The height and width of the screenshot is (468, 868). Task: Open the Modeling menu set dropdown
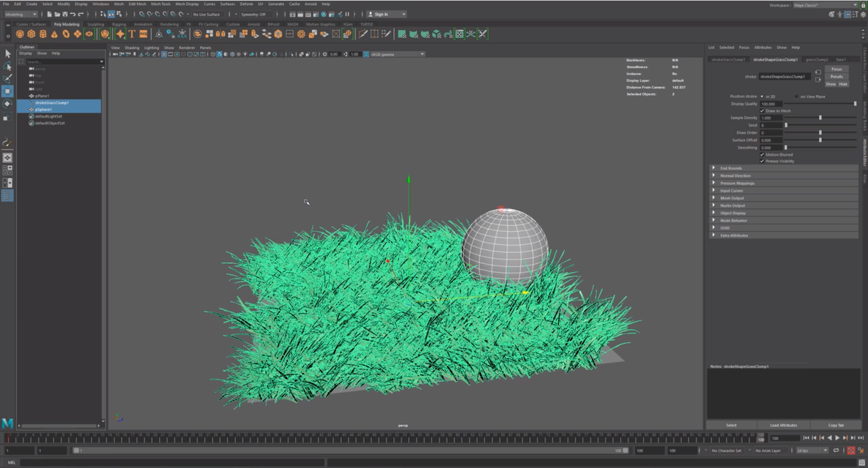[21, 14]
